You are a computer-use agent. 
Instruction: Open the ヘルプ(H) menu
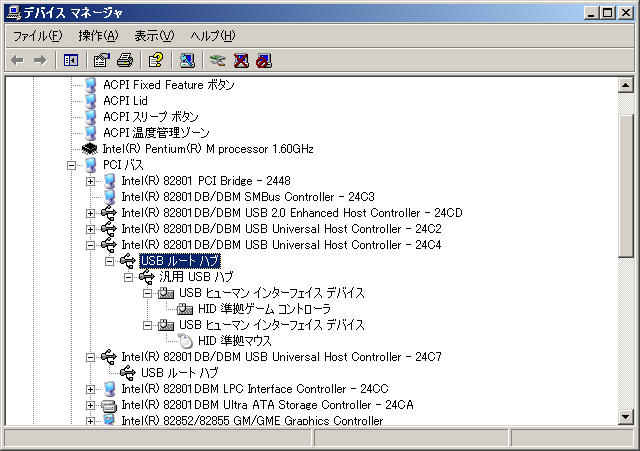click(213, 36)
